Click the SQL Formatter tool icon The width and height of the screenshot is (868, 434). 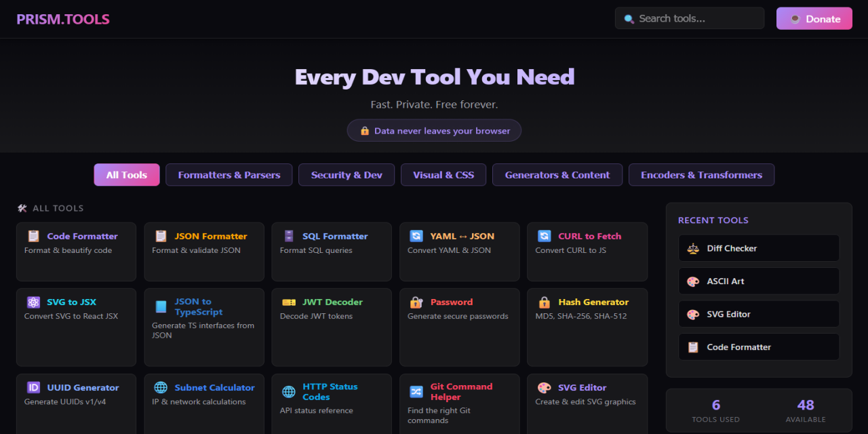point(289,236)
